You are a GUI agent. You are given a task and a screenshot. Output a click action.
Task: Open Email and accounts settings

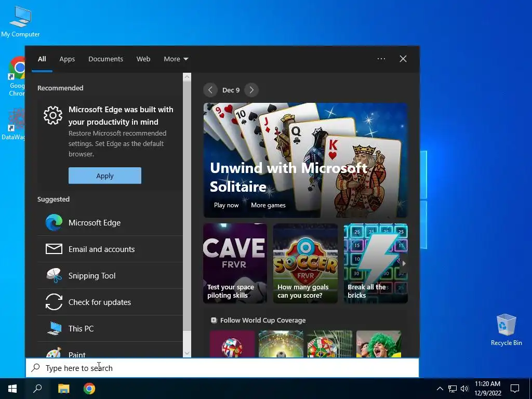(x=110, y=249)
